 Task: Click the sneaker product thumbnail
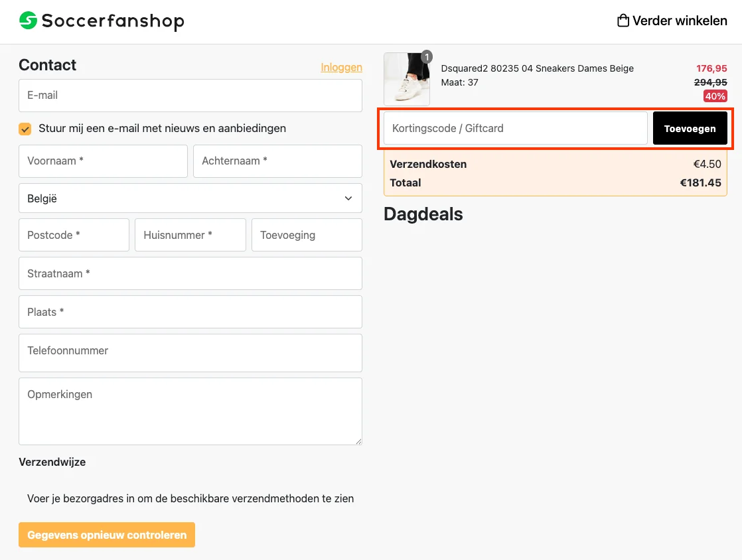[407, 79]
